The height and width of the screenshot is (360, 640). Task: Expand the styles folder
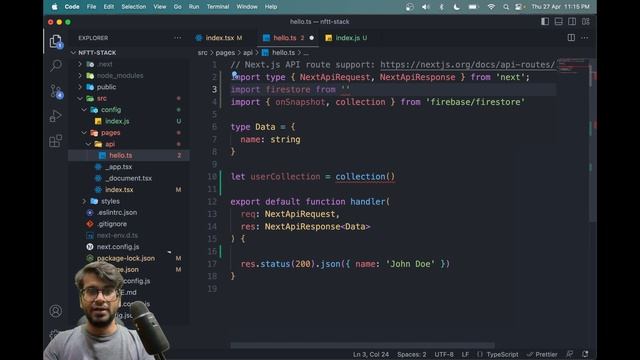tap(129, 201)
